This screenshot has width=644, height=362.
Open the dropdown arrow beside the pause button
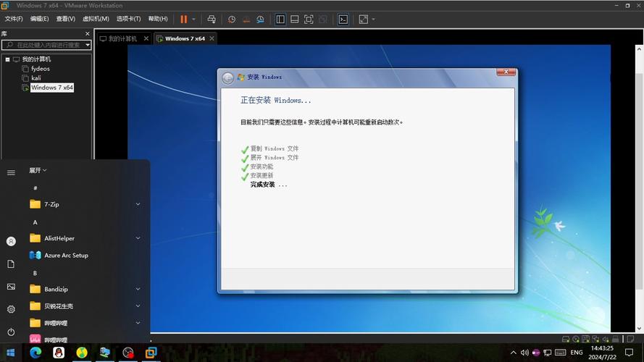tap(194, 20)
